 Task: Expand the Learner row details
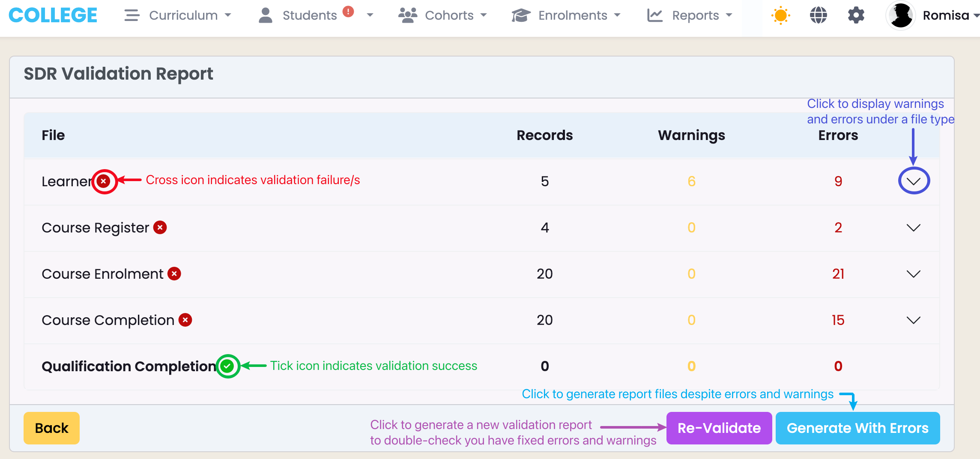[x=913, y=181]
